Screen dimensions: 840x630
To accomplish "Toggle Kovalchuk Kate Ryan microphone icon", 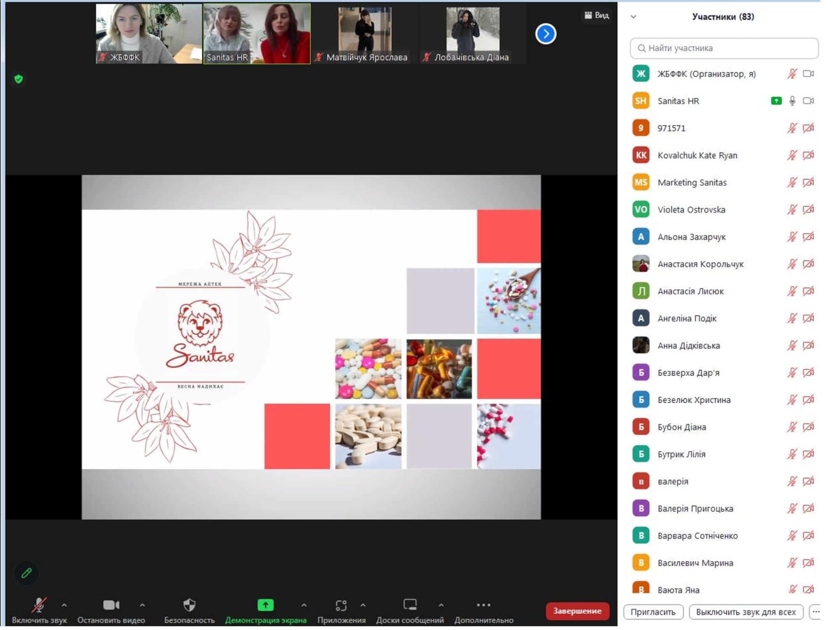I will 792,155.
